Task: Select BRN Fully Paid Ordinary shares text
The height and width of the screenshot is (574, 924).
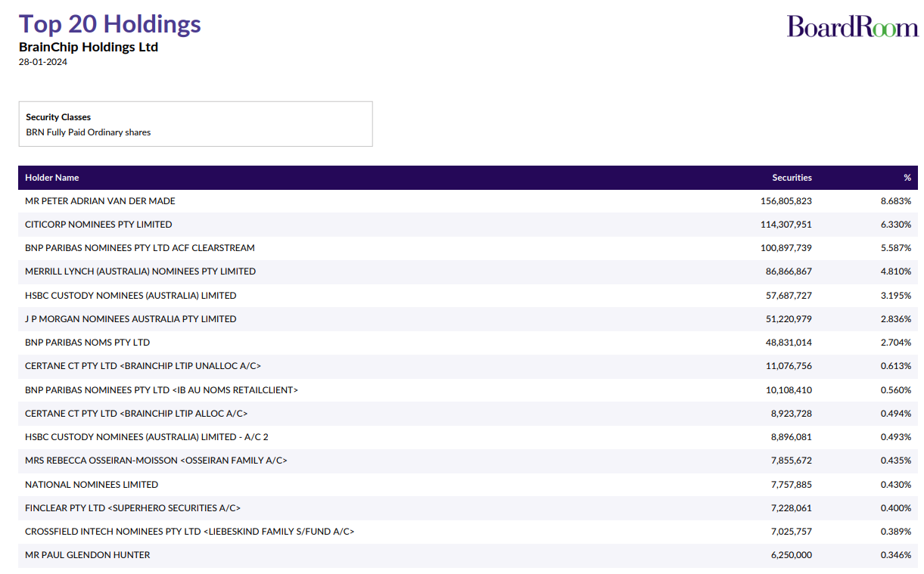Action: point(89,132)
